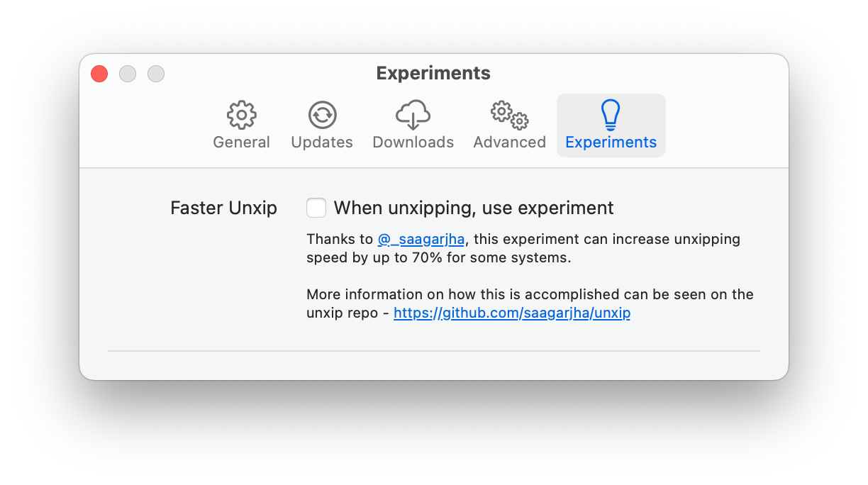Click the Downloads cloud icon

(x=413, y=113)
